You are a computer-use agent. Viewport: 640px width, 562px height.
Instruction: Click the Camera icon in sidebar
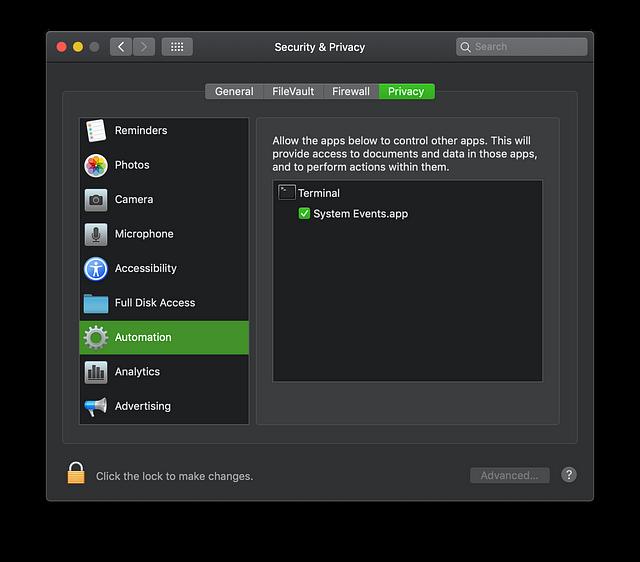tap(96, 200)
